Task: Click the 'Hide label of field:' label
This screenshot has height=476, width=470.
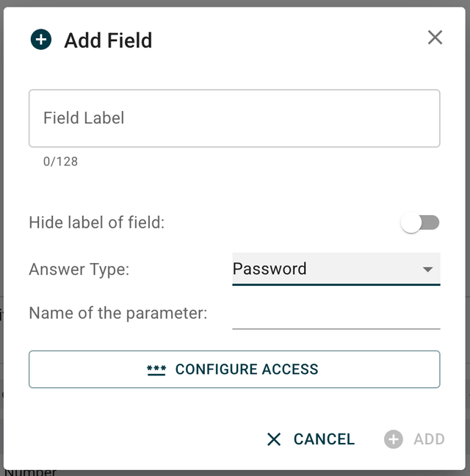Action: click(x=96, y=223)
